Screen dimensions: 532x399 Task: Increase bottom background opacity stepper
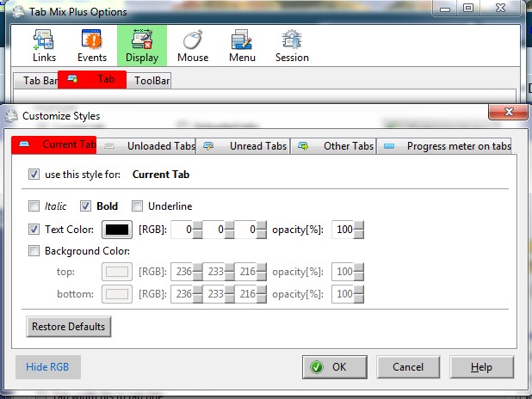point(359,290)
